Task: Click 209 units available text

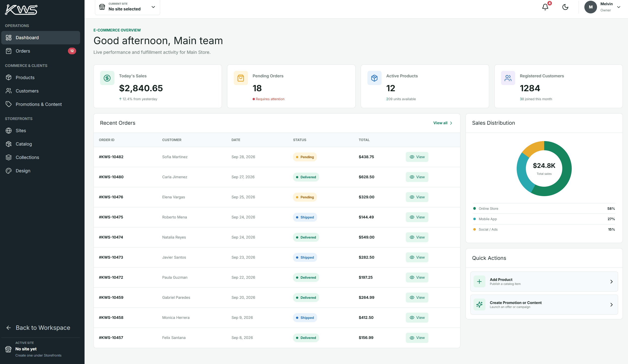Action: point(401,99)
